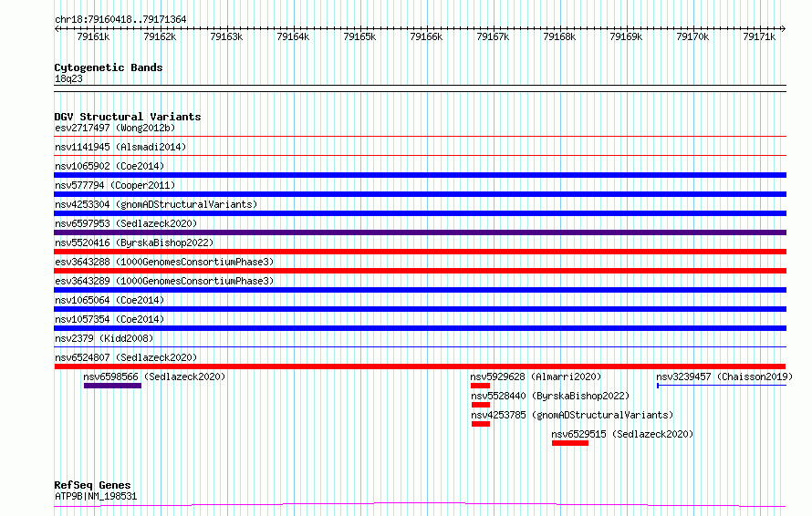Click the 79163k ruler tick label
Image resolution: width=812 pixels, height=516 pixels.
(226, 36)
